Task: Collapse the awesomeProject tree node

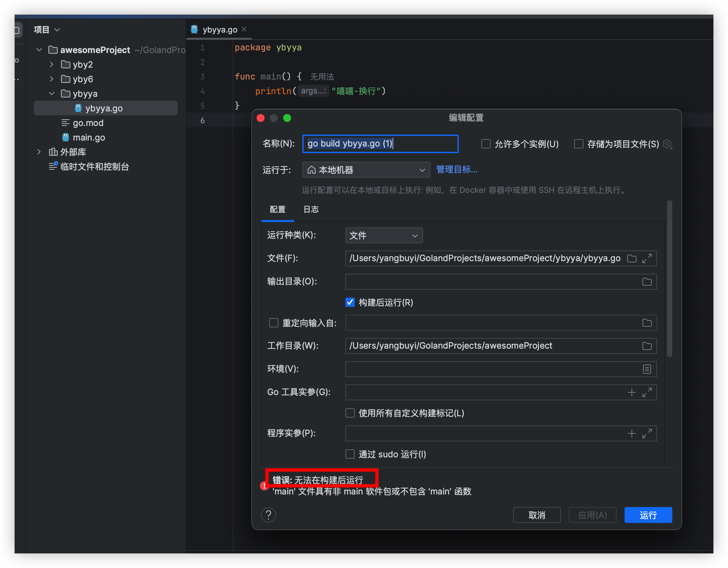Action: (x=39, y=50)
